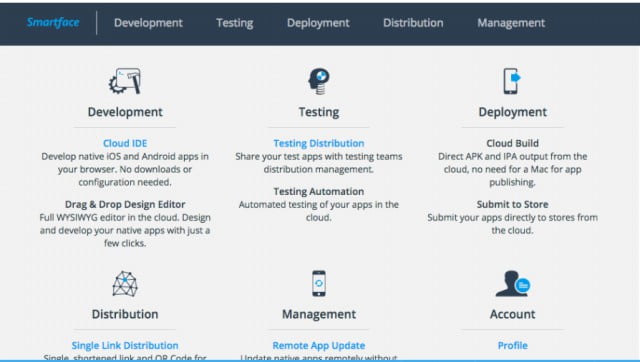The image size is (640, 362).
Task: Open the Cloud IDE link
Action: [125, 143]
